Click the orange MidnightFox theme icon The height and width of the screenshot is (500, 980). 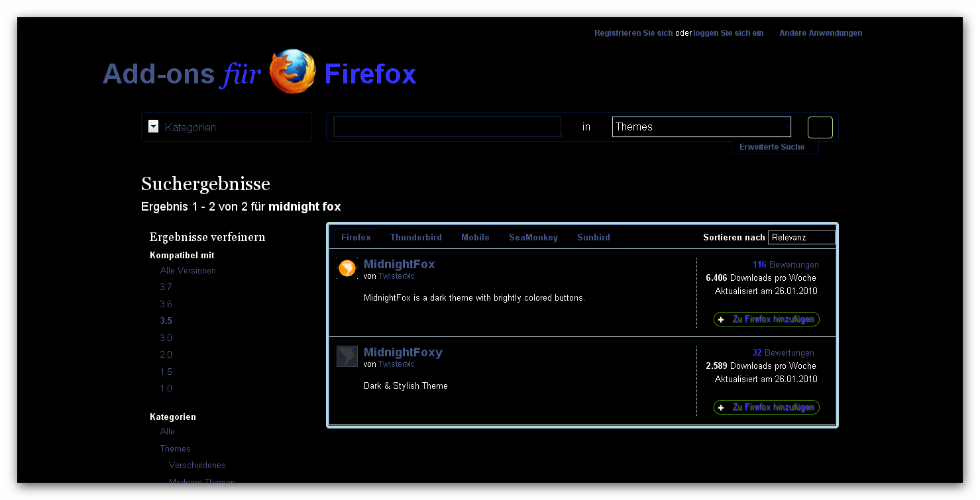coord(347,268)
